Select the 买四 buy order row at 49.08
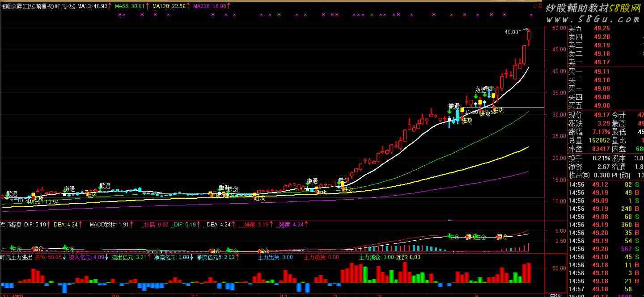644x297 pixels. pyautogui.click(x=606, y=97)
